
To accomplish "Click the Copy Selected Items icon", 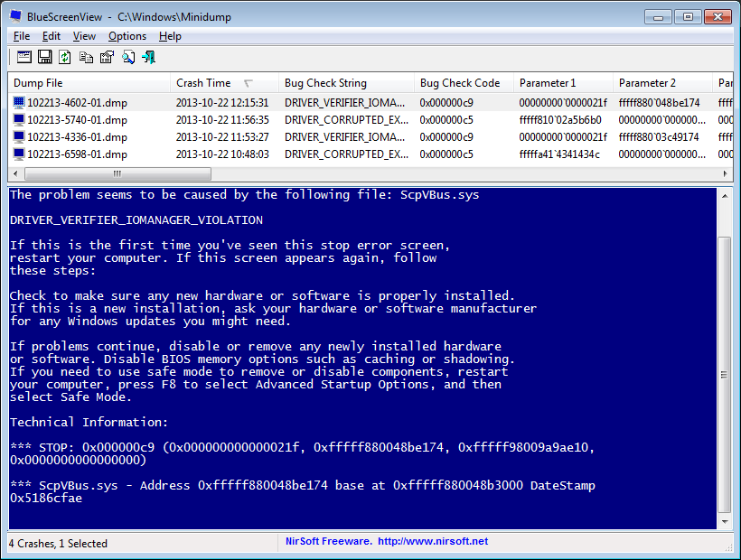I will pyautogui.click(x=86, y=58).
